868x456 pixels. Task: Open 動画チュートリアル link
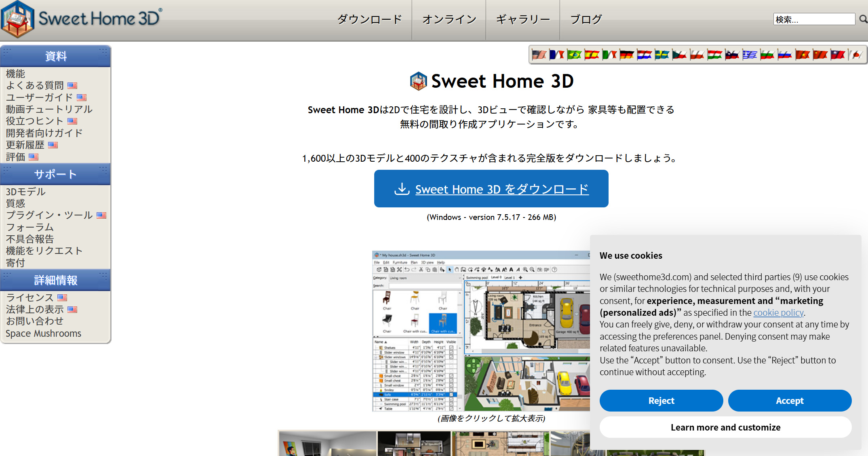click(49, 109)
